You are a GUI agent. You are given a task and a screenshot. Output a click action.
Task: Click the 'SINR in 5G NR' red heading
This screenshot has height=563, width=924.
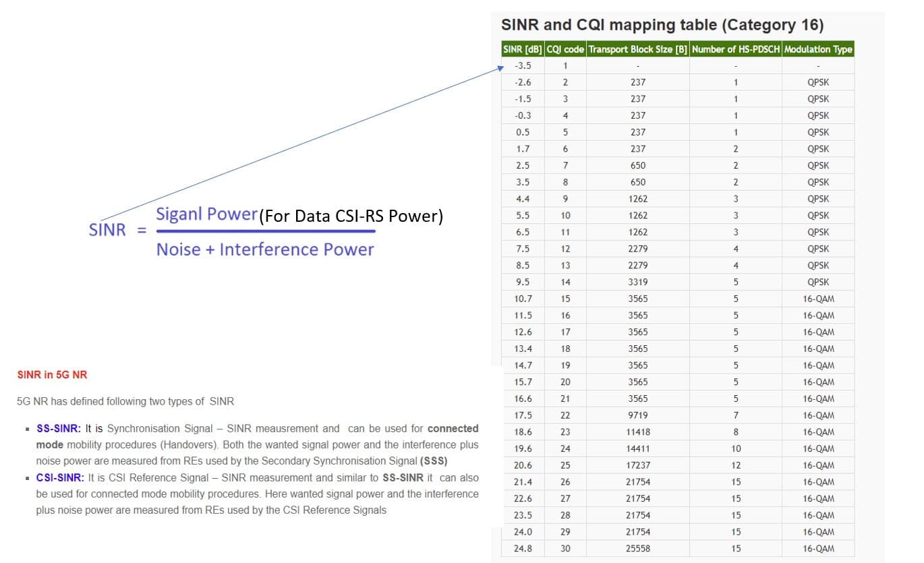click(52, 375)
